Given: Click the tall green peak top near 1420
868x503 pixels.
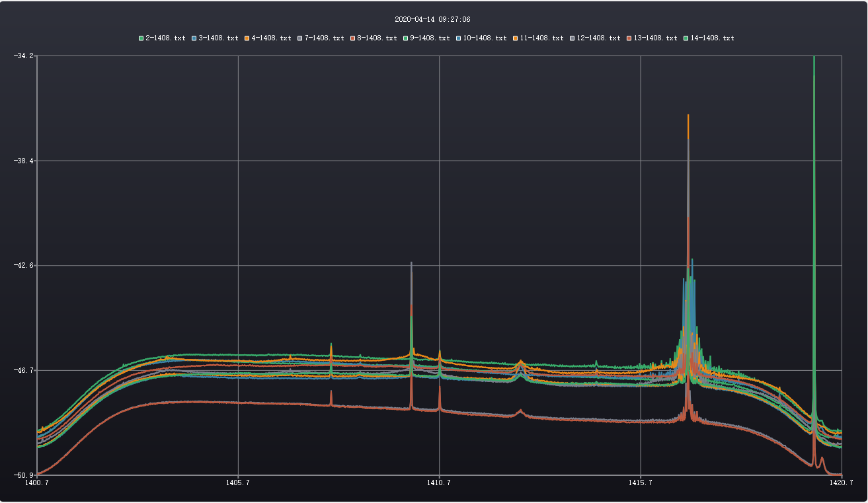Looking at the screenshot, I should 814,59.
